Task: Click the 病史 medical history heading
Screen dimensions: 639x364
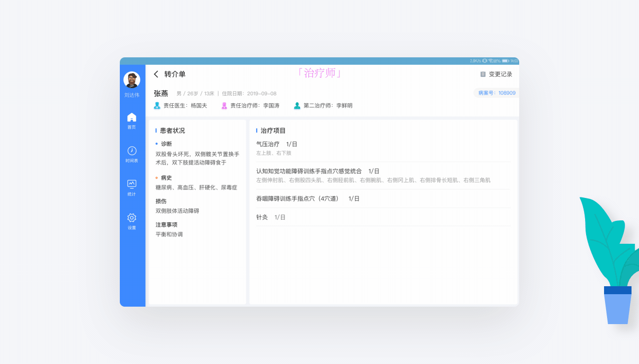Action: tap(166, 178)
